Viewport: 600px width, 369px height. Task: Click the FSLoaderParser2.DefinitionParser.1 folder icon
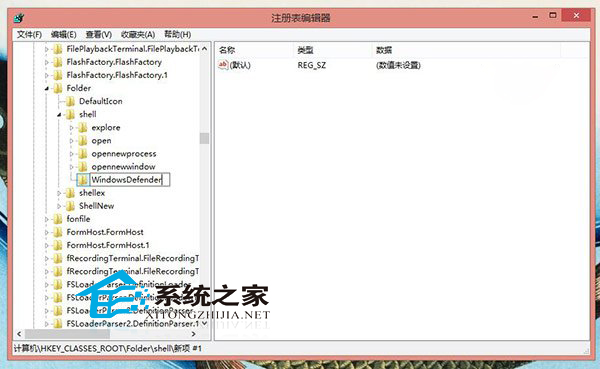click(58, 324)
